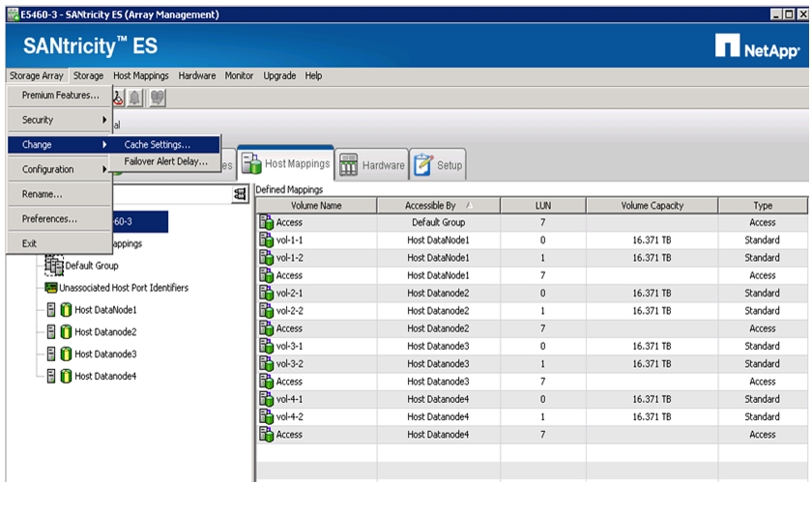Click the vol-3-1 volume icon
812x511 pixels.
point(266,346)
